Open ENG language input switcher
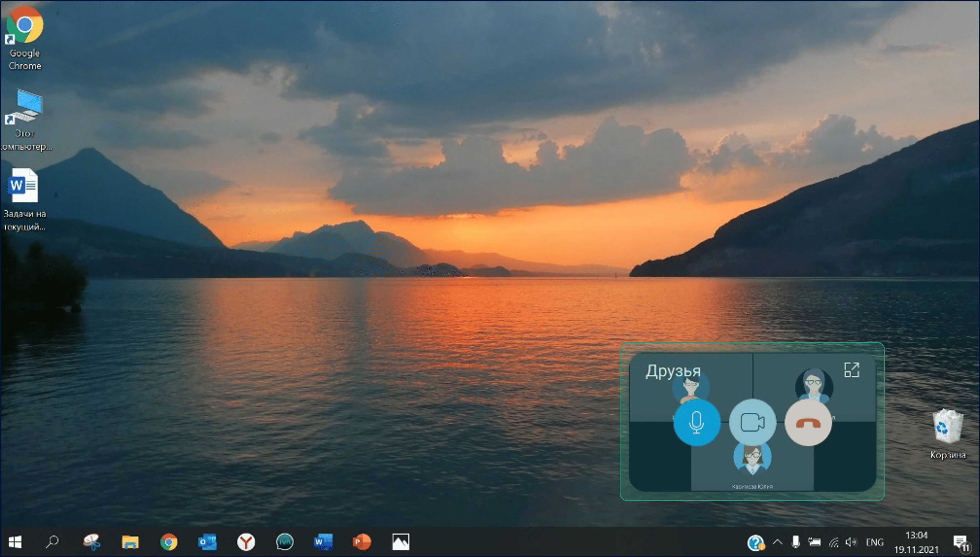Screen dimensions: 980x557 pyautogui.click(x=874, y=542)
